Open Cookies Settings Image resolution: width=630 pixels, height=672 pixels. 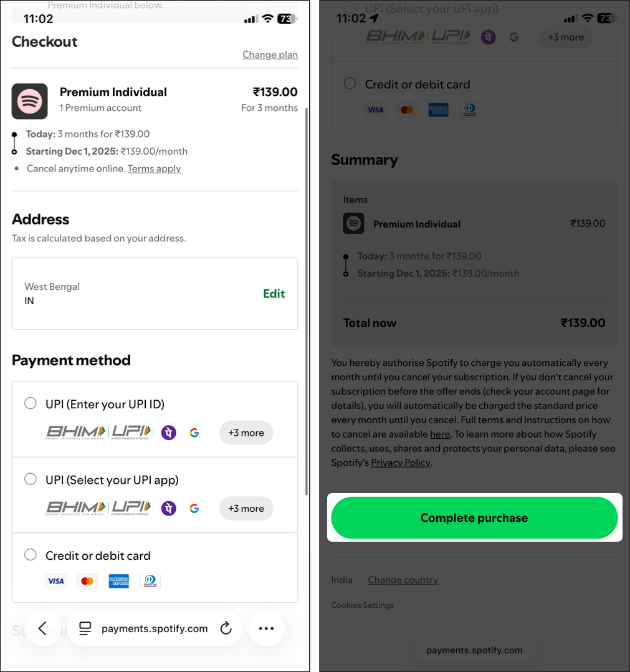[362, 605]
